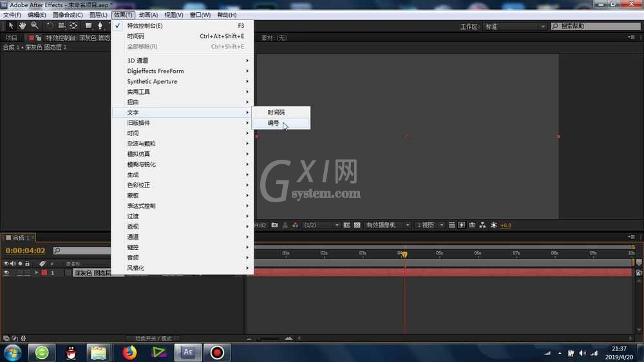
Task: Select the Pen tool
Action: pos(100,26)
